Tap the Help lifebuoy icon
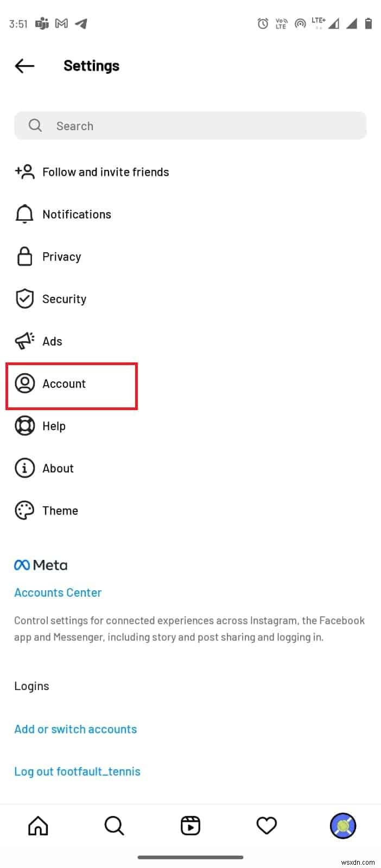 pos(24,426)
